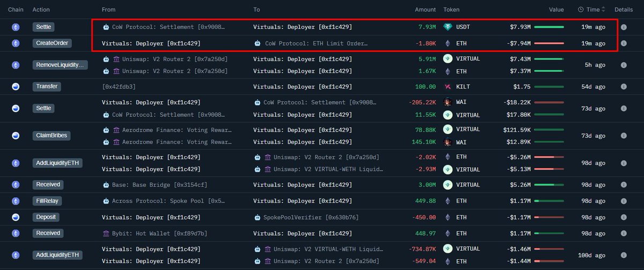
Task: Click the ETH token icon in the CreateOrder row
Action: (x=448, y=43)
